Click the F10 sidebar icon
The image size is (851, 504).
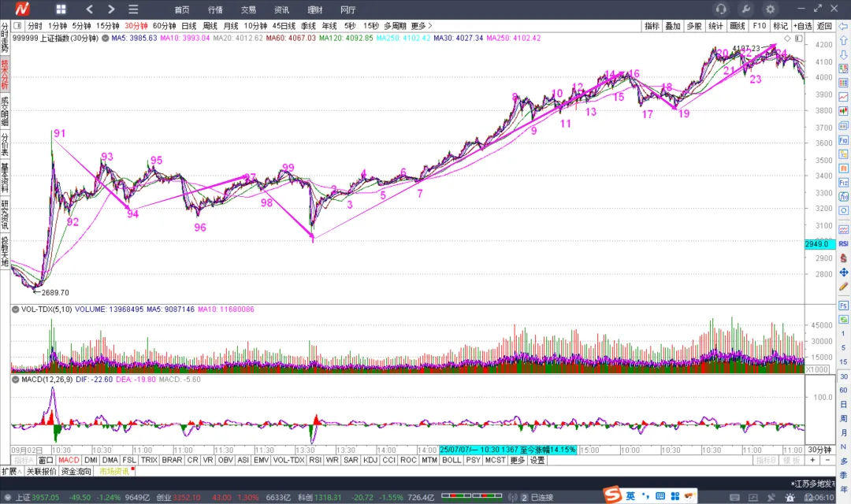pyautogui.click(x=843, y=140)
